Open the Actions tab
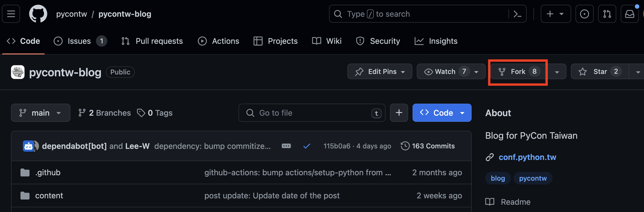The width and height of the screenshot is (644, 212). pos(218,41)
